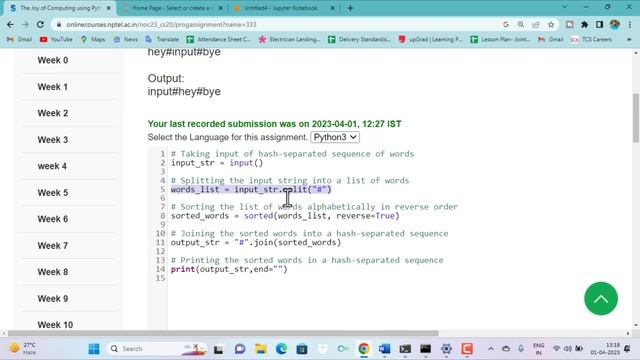
Task: Show more bookmarks with double arrow
Action: (629, 39)
